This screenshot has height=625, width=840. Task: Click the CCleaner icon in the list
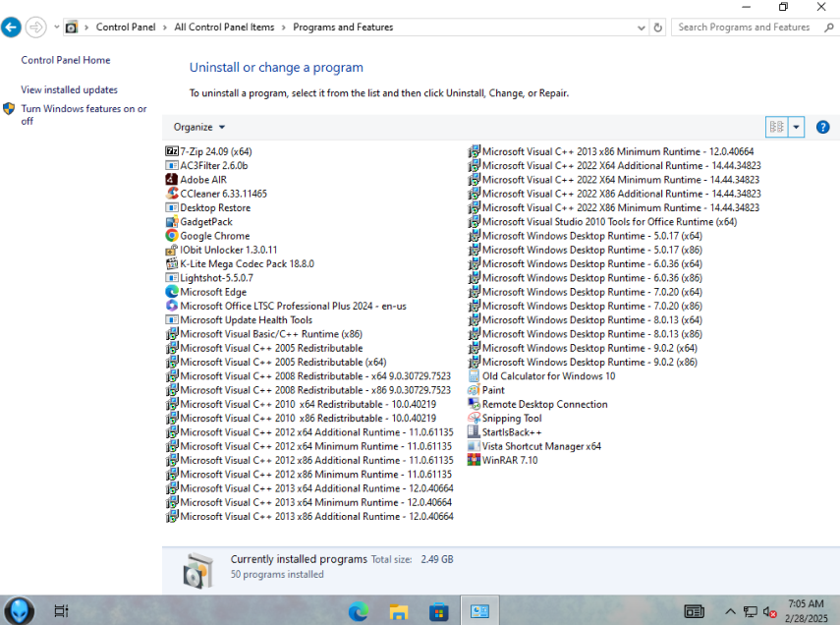pos(171,194)
